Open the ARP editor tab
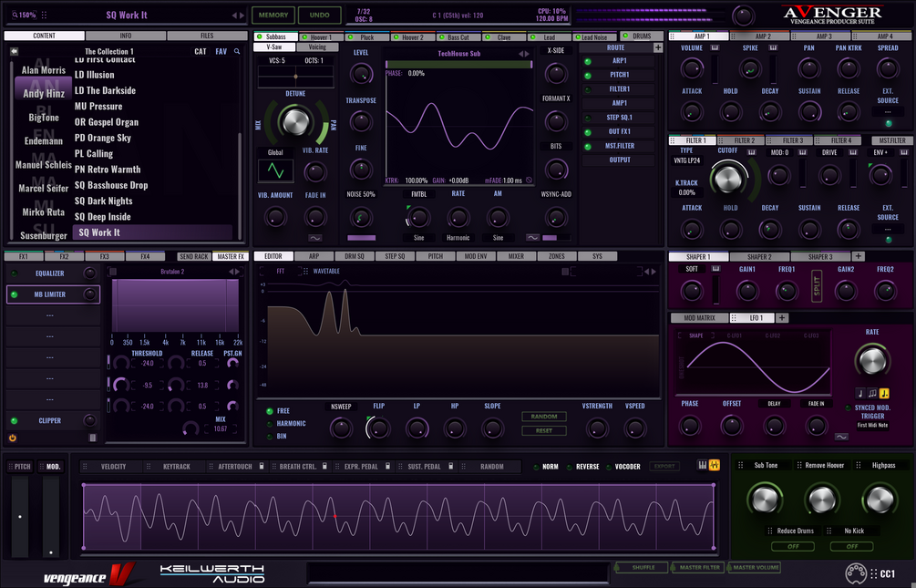 click(314, 256)
